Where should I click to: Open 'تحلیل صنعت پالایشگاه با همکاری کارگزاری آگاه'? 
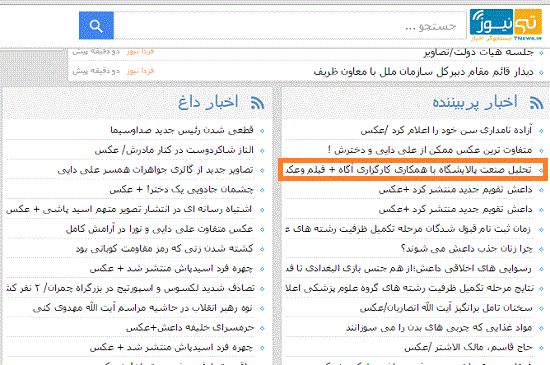coord(409,170)
